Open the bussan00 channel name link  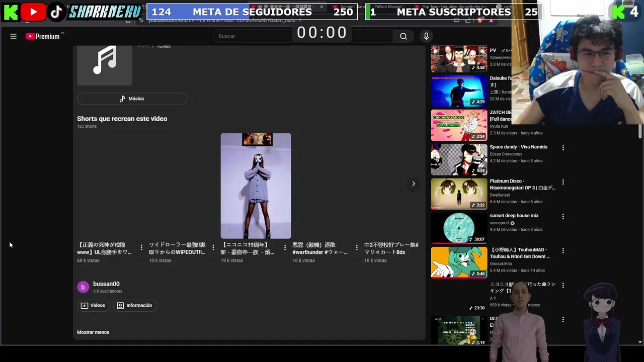point(106,284)
